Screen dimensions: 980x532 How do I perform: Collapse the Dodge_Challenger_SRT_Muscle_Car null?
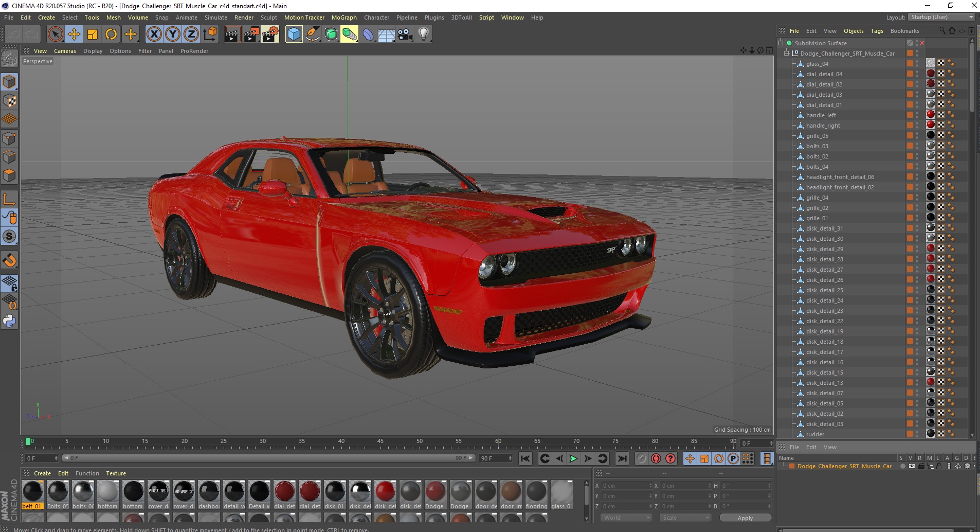click(x=786, y=53)
